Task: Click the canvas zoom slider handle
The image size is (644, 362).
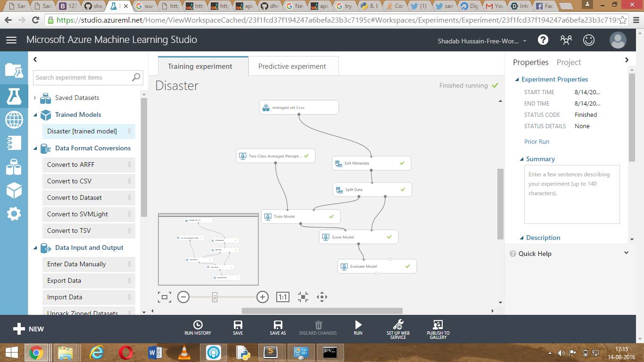Action: click(215, 296)
